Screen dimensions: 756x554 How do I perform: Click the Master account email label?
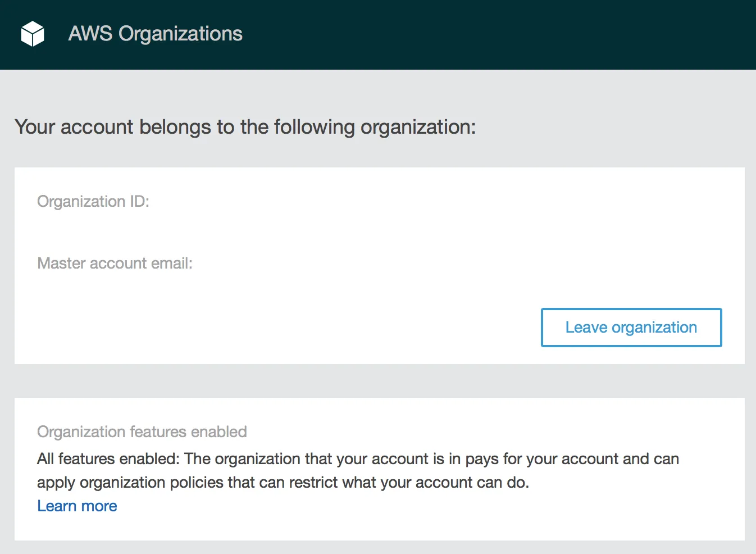[x=115, y=263]
